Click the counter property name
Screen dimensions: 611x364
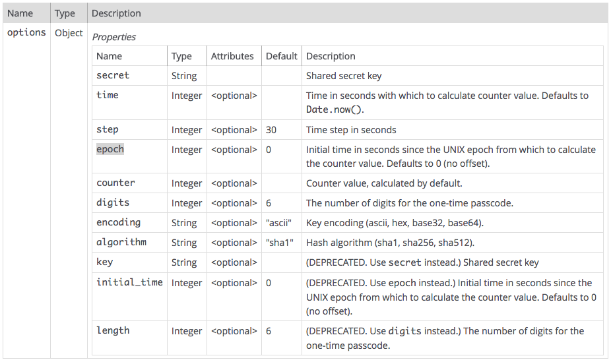click(x=115, y=183)
